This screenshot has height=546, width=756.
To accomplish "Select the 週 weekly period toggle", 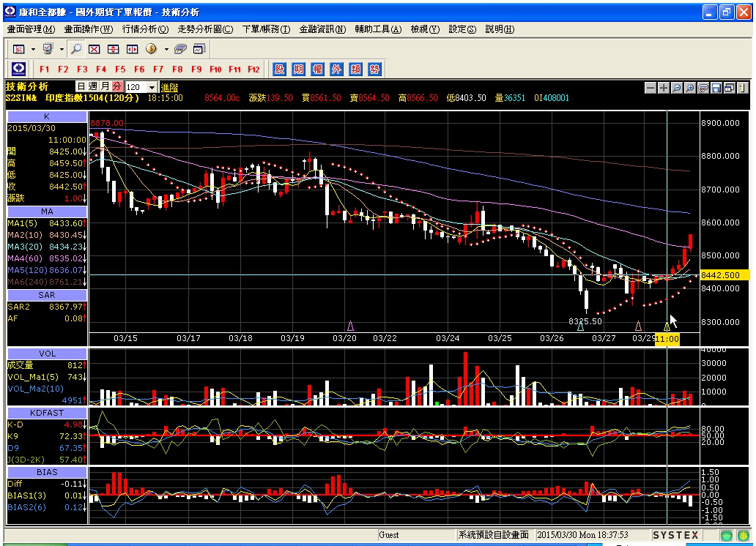I will pos(93,86).
